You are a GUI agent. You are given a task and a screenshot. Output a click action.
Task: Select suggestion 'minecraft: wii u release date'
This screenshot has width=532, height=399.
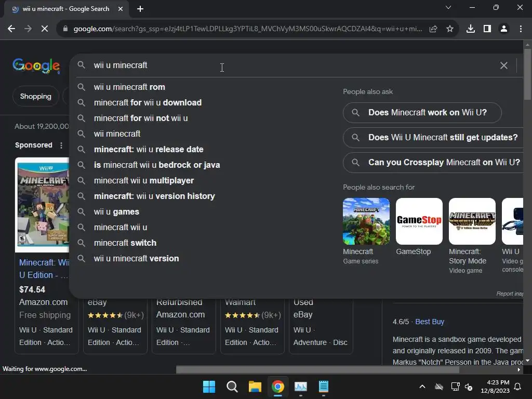[x=149, y=150]
